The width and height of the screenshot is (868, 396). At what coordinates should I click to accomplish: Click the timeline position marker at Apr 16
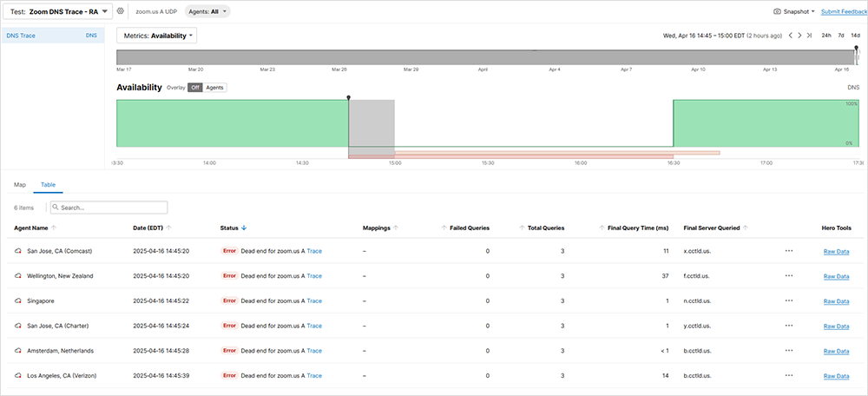click(x=856, y=49)
